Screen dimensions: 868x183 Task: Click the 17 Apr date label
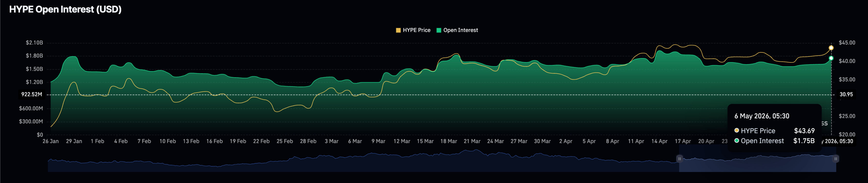683,141
